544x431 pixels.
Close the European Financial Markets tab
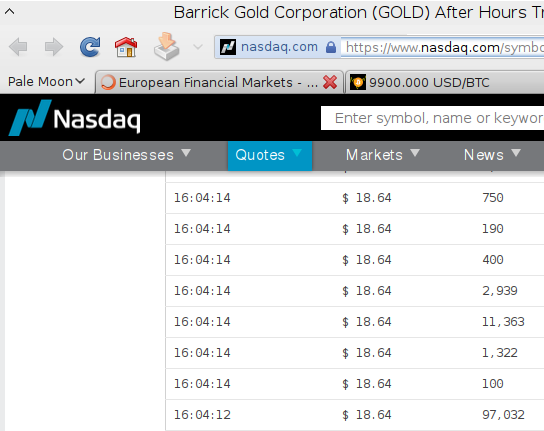coord(330,83)
